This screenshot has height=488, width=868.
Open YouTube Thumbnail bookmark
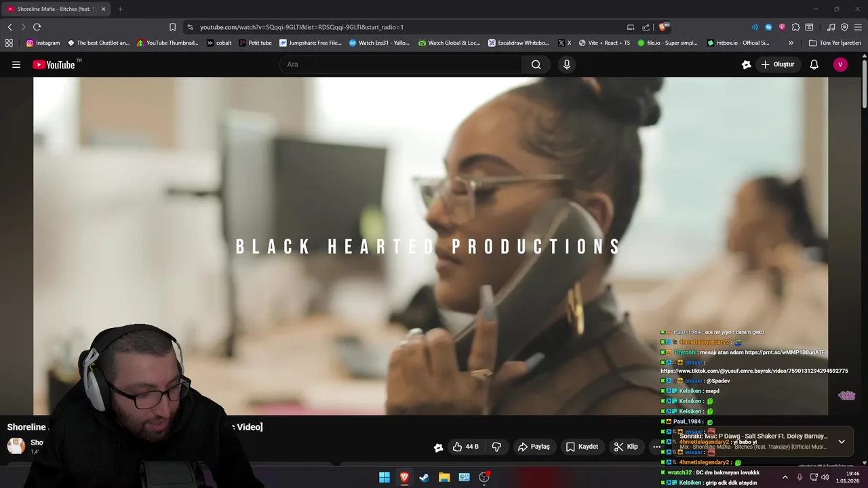(x=167, y=43)
